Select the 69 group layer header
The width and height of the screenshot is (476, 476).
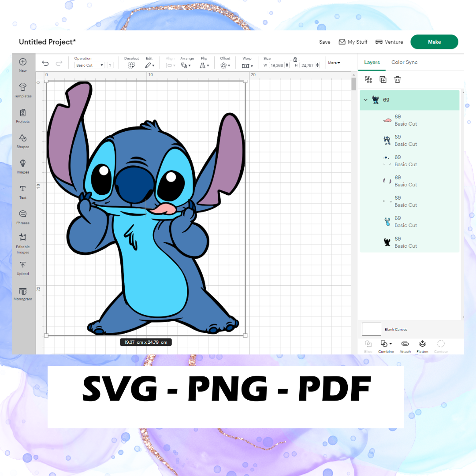[409, 100]
